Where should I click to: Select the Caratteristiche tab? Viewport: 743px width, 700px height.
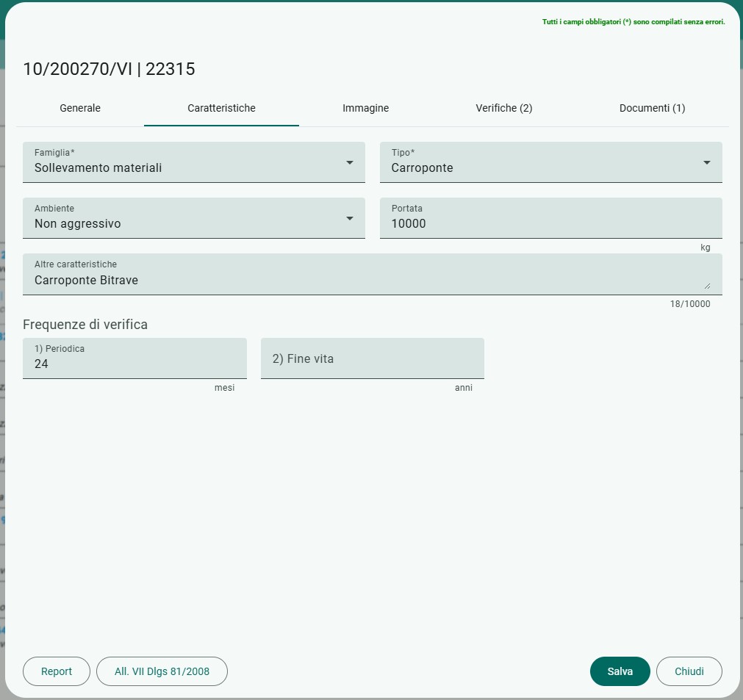221,108
